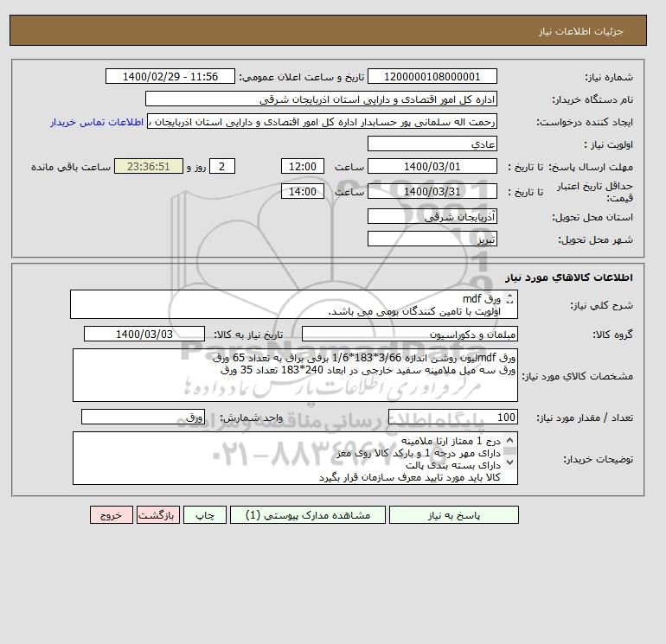Click the اولویت نیاز field showing عادی

point(432,143)
